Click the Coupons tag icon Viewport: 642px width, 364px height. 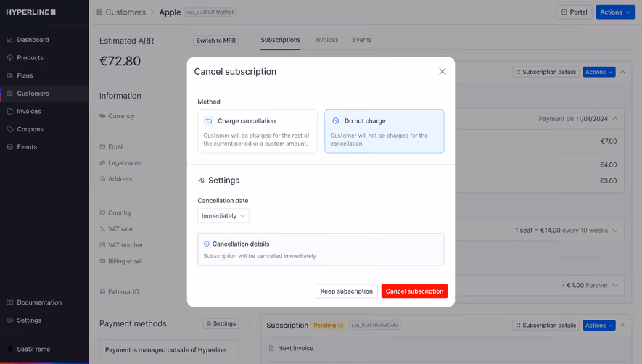click(10, 129)
